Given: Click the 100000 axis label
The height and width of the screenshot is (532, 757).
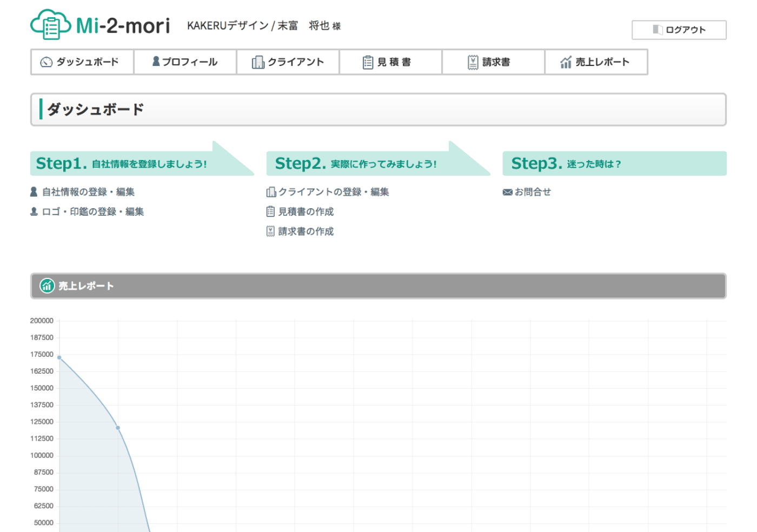Looking at the screenshot, I should click(x=42, y=455).
